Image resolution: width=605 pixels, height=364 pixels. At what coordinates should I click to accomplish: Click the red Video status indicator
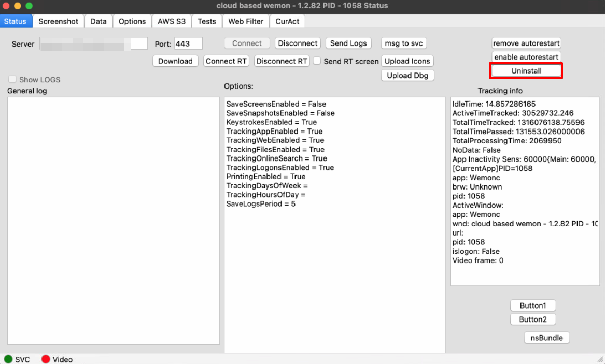pyautogui.click(x=46, y=359)
